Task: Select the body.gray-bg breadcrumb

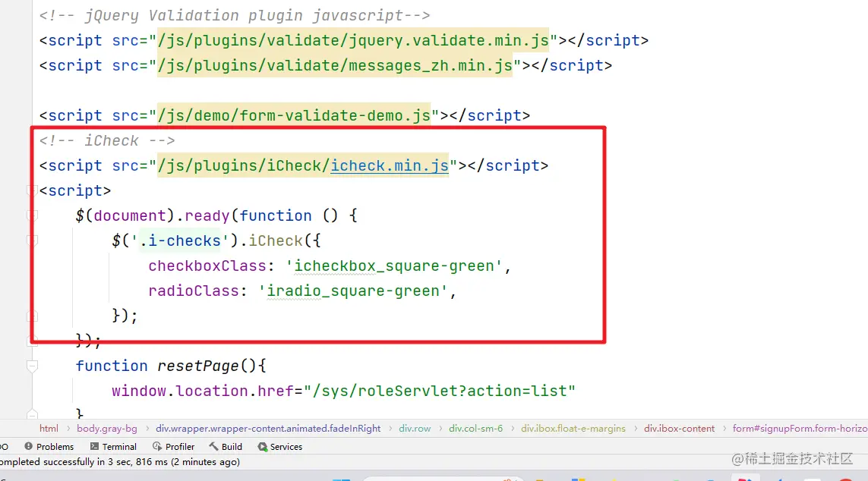Action: [x=107, y=429]
